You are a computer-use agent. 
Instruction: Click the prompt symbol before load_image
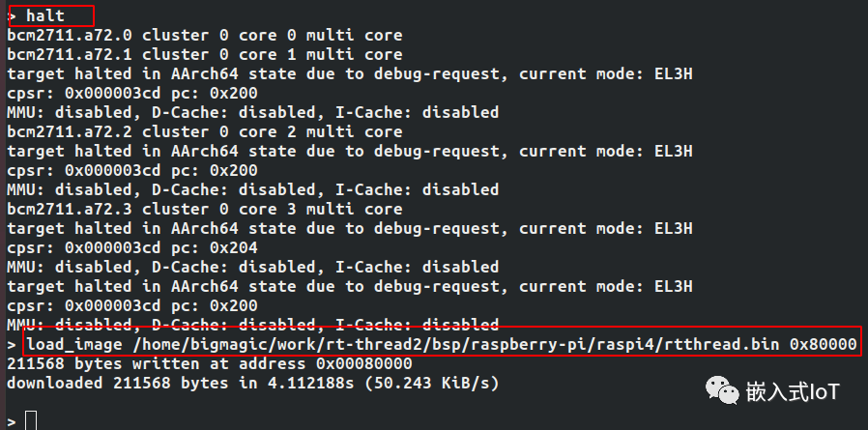pos(12,345)
